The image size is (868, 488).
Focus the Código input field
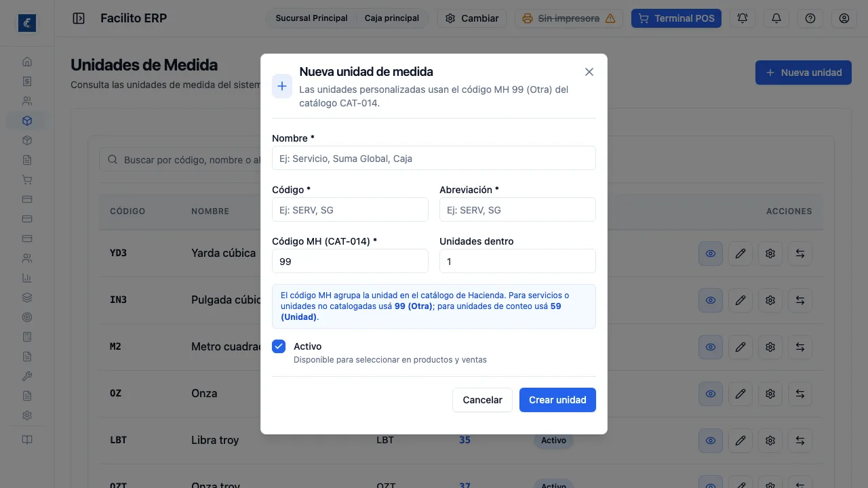[350, 209]
